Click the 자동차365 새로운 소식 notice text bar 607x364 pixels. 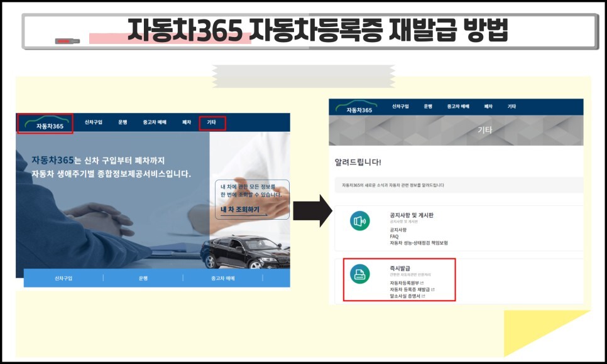pos(459,185)
